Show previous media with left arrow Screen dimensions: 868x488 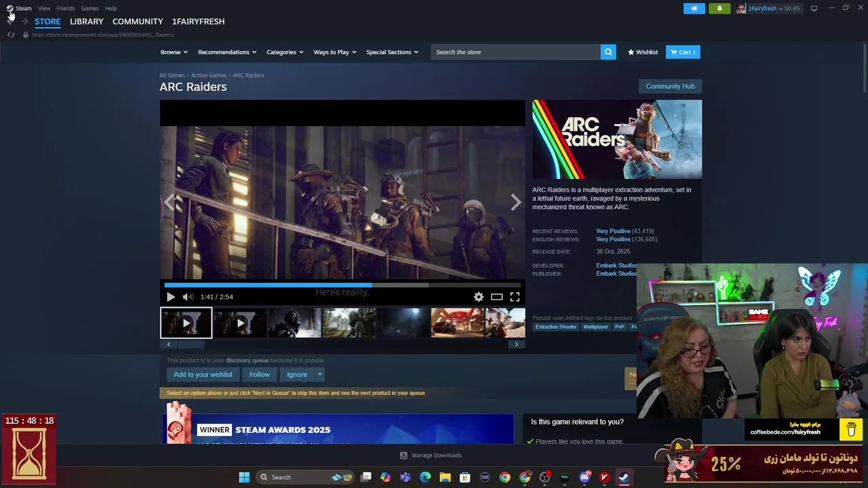tap(170, 202)
